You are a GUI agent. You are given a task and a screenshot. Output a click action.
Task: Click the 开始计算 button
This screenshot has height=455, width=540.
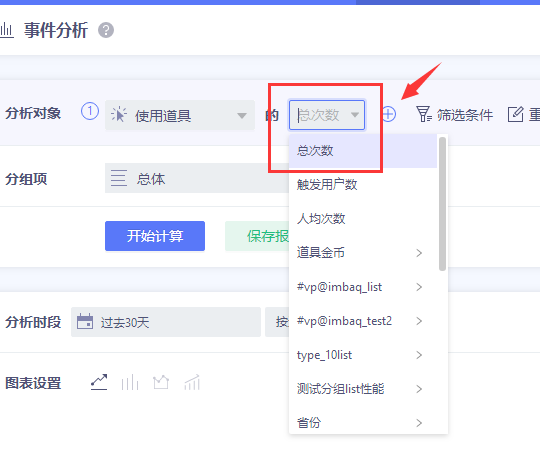coord(155,236)
